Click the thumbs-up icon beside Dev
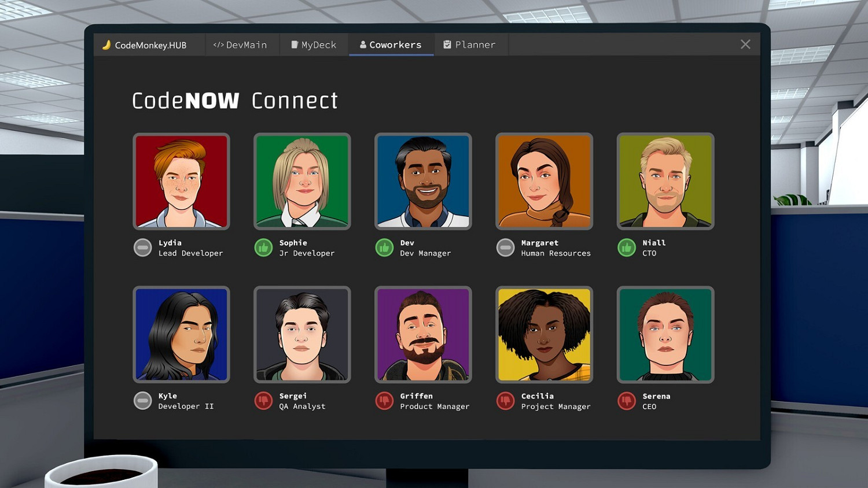Viewport: 868px width, 488px height. pyautogui.click(x=384, y=247)
